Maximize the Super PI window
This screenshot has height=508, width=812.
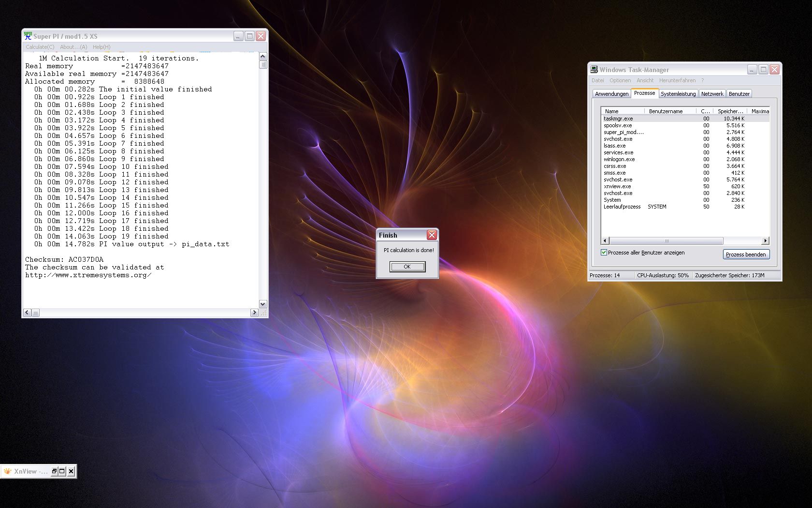point(249,36)
